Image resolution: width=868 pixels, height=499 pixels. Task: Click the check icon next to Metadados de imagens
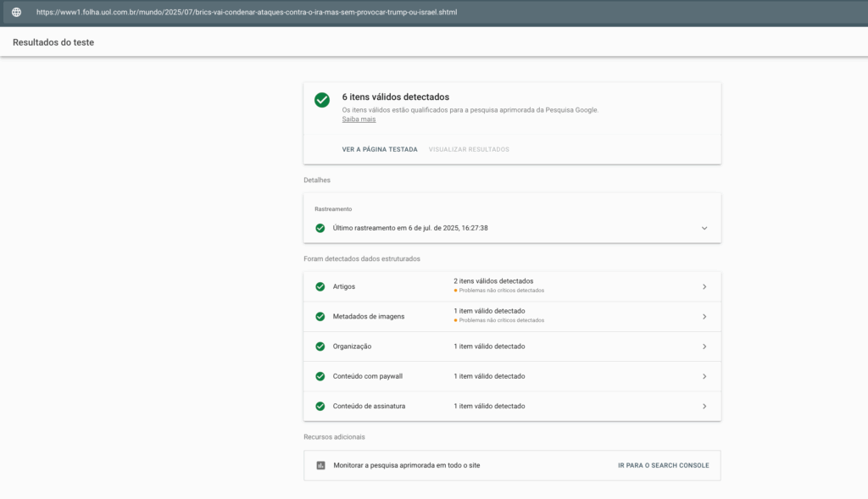click(320, 316)
